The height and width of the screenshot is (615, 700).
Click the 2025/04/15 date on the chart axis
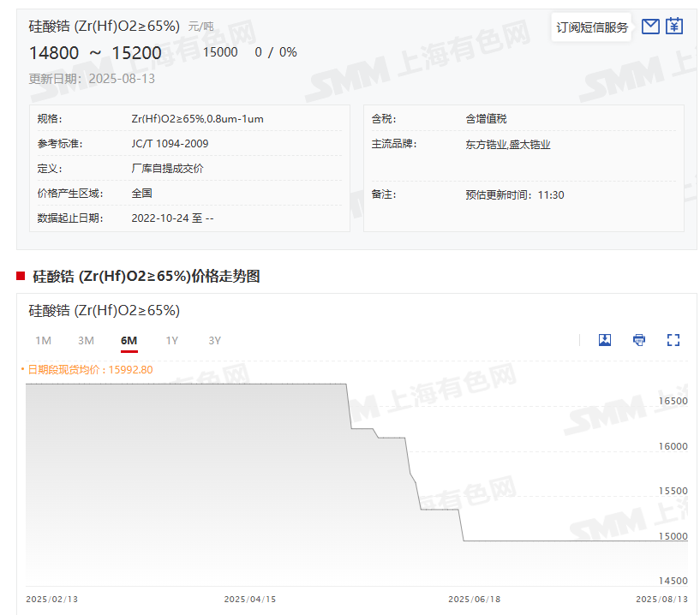click(x=249, y=600)
